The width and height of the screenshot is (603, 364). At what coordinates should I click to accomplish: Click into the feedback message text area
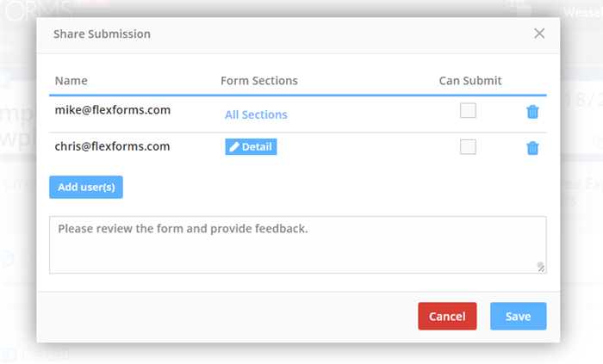[298, 245]
